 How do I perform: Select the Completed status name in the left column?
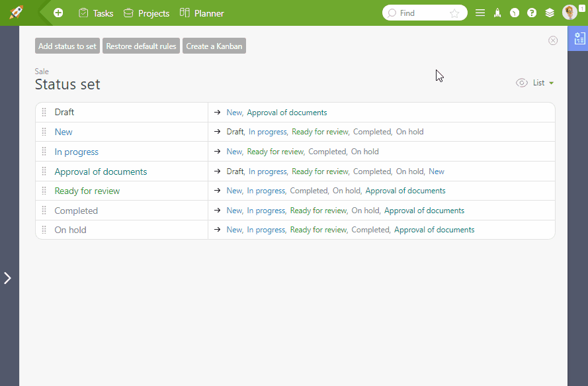76,211
